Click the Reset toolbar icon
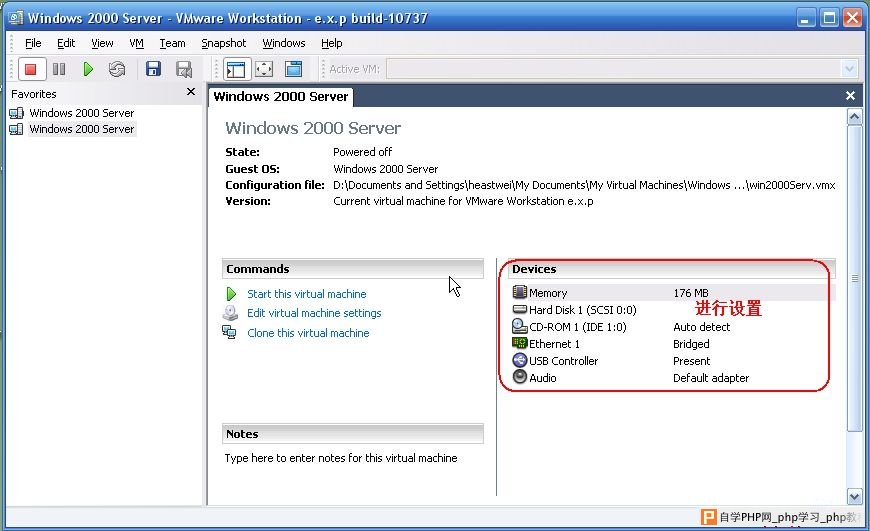Screen dimensions: 870x531 pyautogui.click(x=117, y=69)
